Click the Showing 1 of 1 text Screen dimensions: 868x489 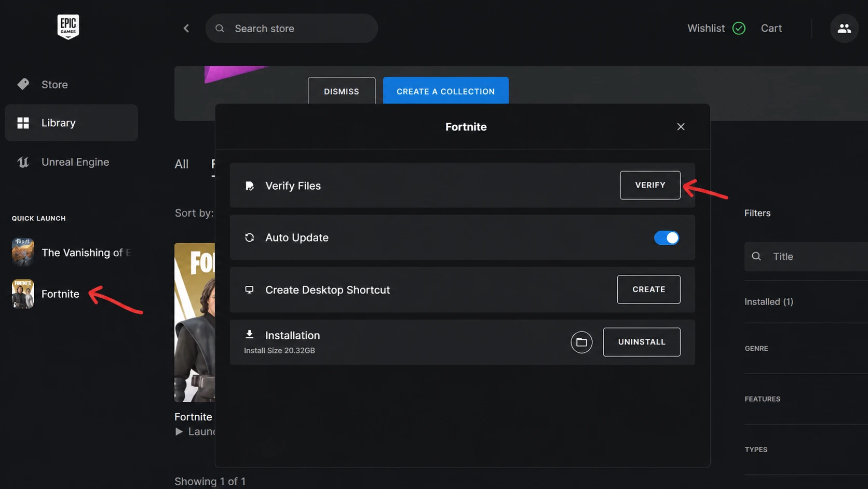click(210, 481)
